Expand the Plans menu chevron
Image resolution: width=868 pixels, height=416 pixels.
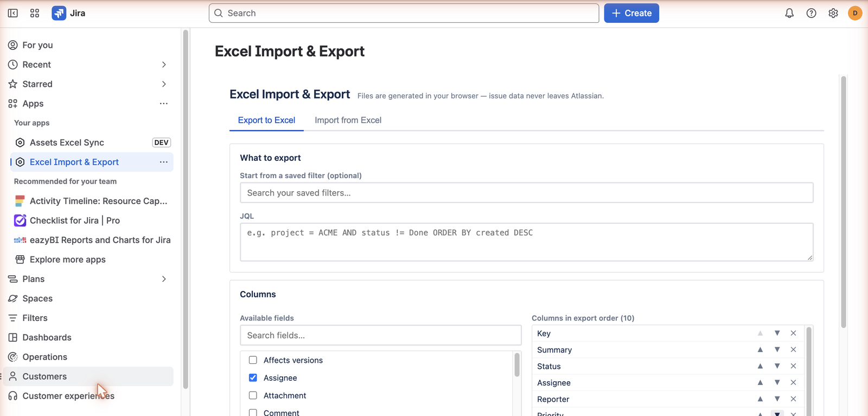click(164, 279)
